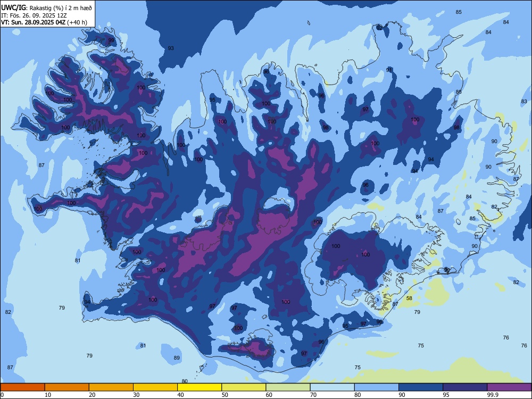Image resolution: width=532 pixels, height=399 pixels.
Task: Click the legend tick label '20'
Action: pos(92,395)
